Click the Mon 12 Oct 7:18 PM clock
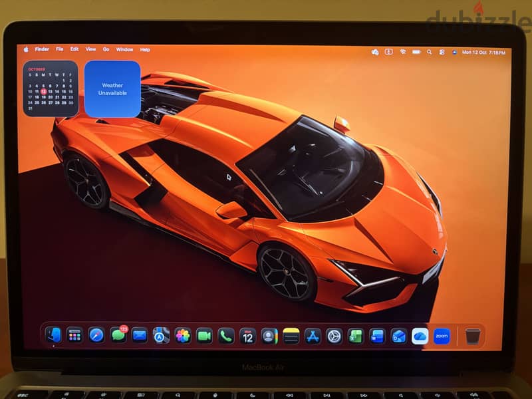This screenshot has height=399, width=532. pos(483,53)
